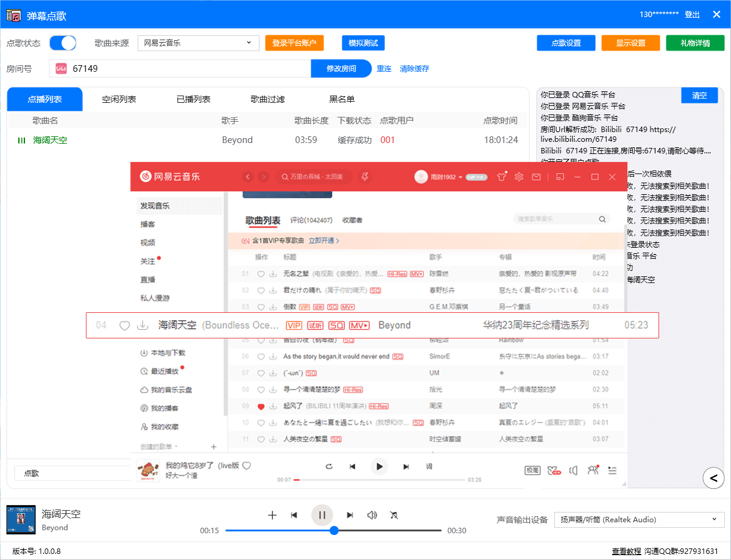Clear the log with 清空 button
The width and height of the screenshot is (731, 560).
coord(699,96)
